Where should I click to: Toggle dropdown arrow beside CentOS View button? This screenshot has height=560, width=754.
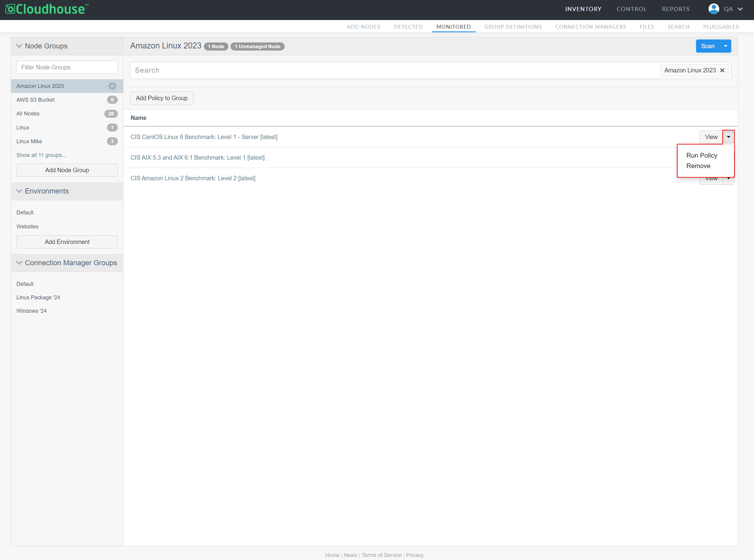point(728,137)
